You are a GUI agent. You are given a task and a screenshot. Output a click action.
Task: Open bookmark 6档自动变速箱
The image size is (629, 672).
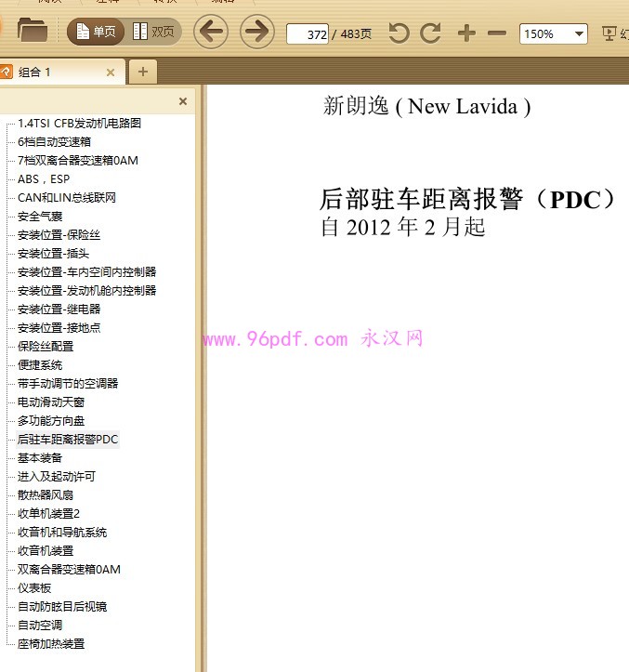coord(54,142)
